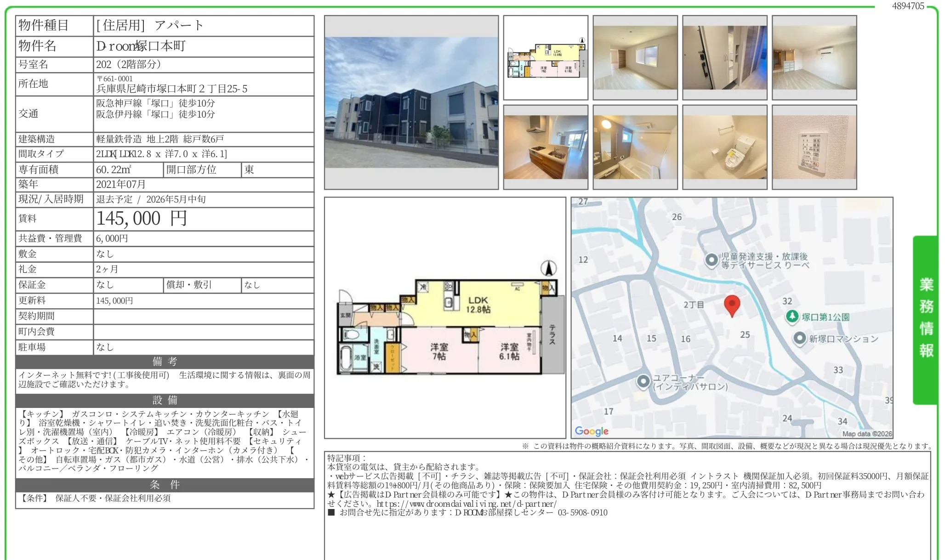
Task: Click the bathroom control panel photo
Action: (x=814, y=147)
